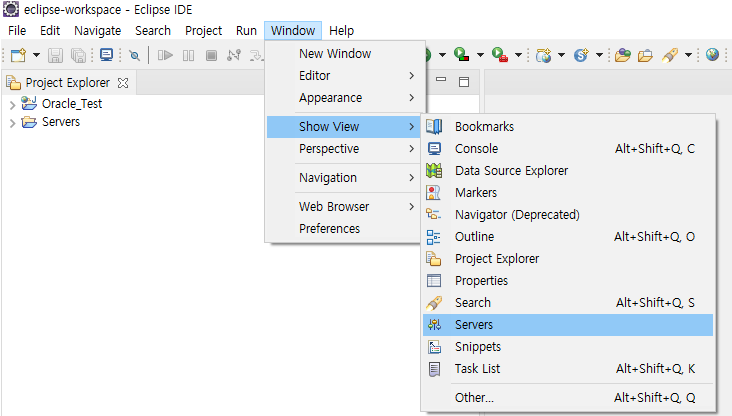This screenshot has width=732, height=416.
Task: Open the Edit menu
Action: coord(50,31)
